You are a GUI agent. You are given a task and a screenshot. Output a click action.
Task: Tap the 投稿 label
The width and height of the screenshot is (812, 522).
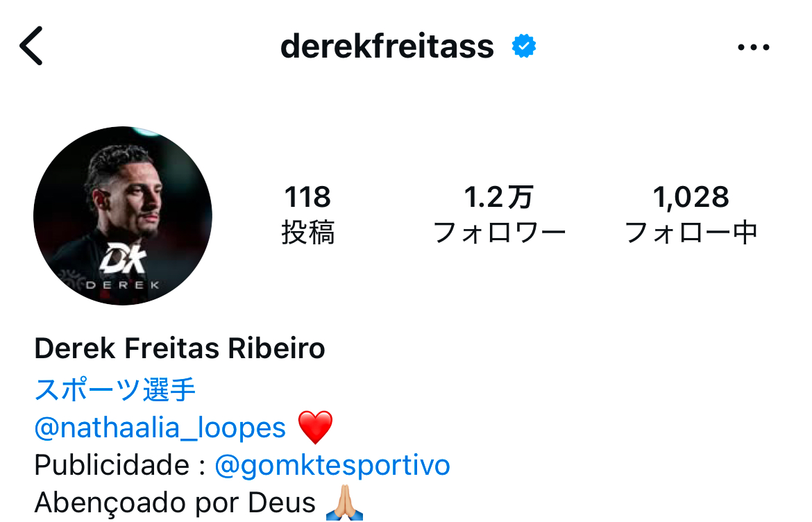307,233
